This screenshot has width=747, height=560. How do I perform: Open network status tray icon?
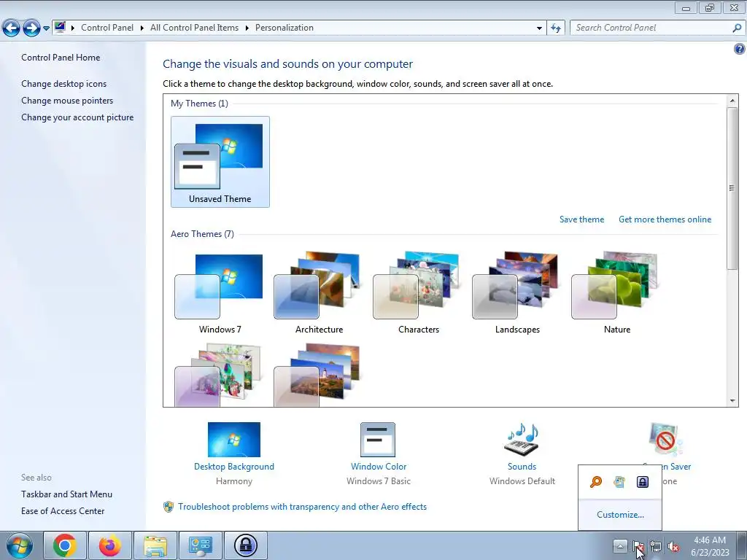[x=656, y=546]
